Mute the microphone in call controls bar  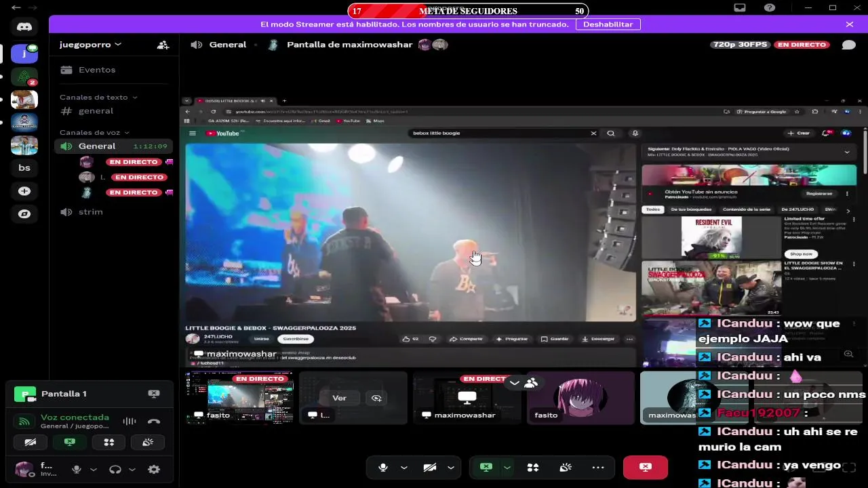[x=383, y=468]
